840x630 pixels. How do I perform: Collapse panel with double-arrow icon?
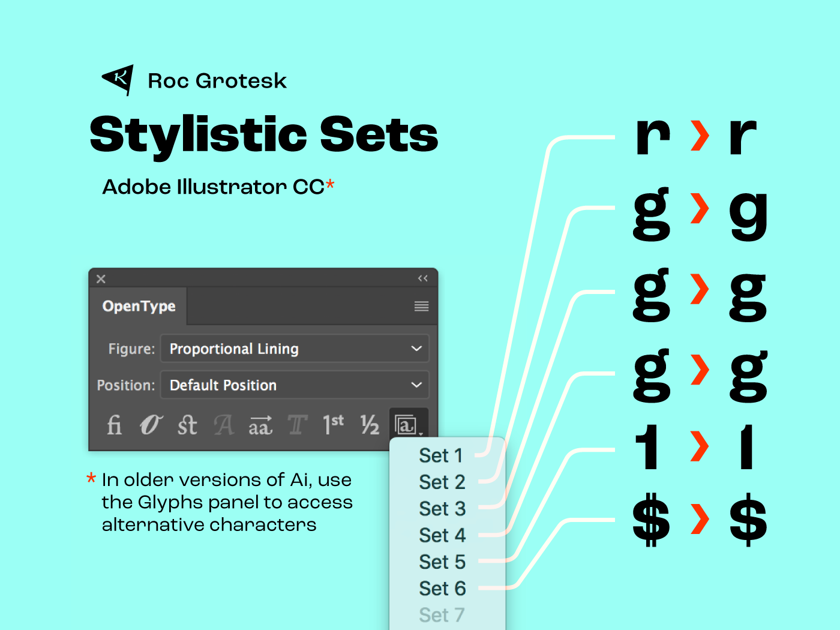423,278
